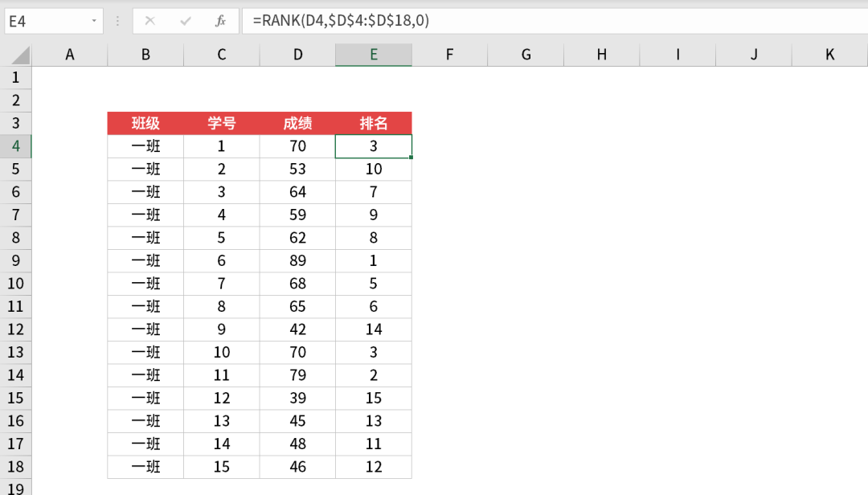
Task: Select 一班 cell in row 18
Action: [x=145, y=467]
